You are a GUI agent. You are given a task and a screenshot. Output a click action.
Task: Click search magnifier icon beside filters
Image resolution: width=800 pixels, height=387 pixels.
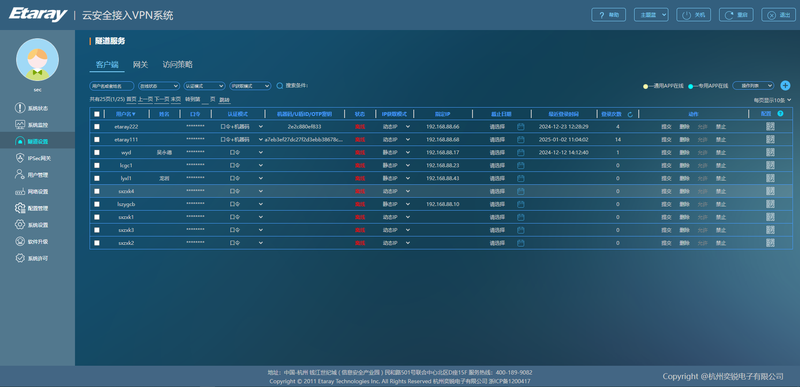click(x=280, y=86)
